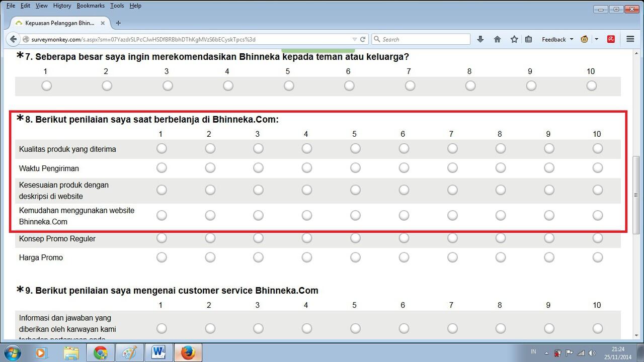Screen dimensions: 644x362
Task: Select 7 for Kesesuaian produk dengan deskripsi
Action: pos(452,190)
